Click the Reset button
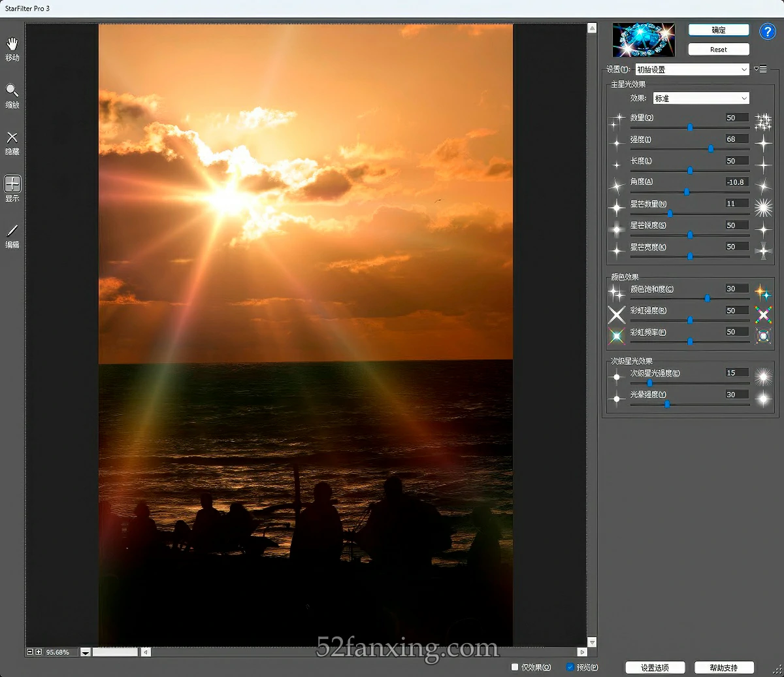784x677 pixels. pyautogui.click(x=719, y=50)
